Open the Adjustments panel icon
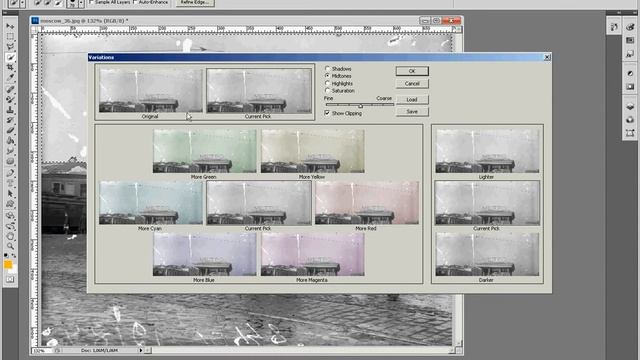This screenshot has width=640, height=360. click(630, 73)
